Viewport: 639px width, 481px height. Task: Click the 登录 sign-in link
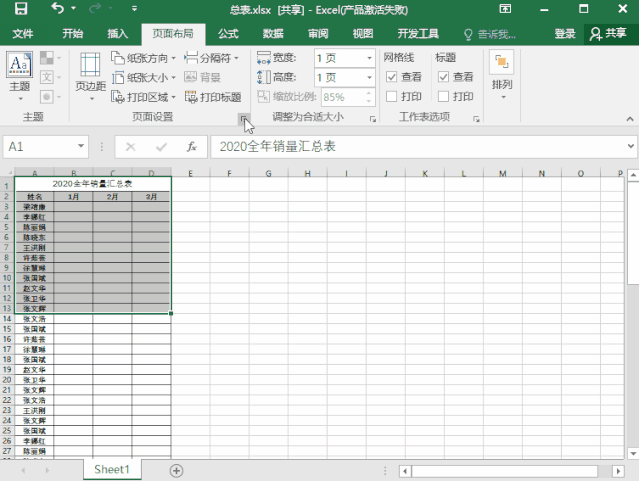tap(565, 34)
